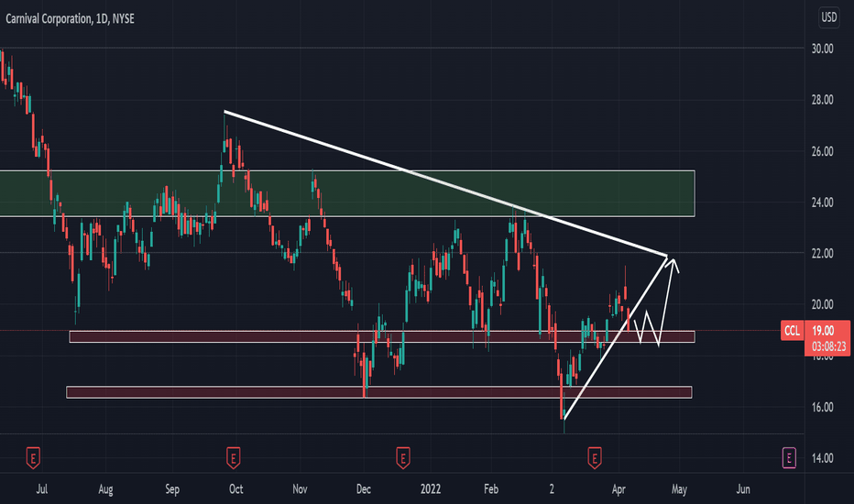Viewport: 854px width, 504px height.
Task: Click the 24.00 price axis label
Action: click(x=823, y=203)
